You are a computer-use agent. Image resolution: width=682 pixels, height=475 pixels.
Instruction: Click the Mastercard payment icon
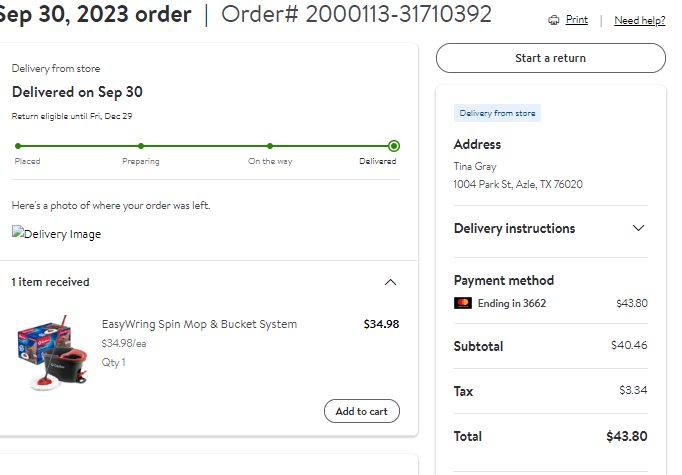463,303
